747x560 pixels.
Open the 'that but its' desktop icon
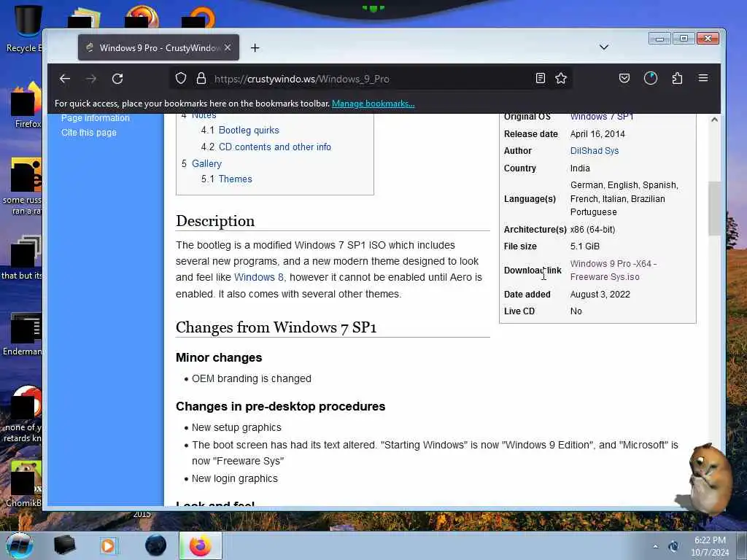pyautogui.click(x=23, y=257)
